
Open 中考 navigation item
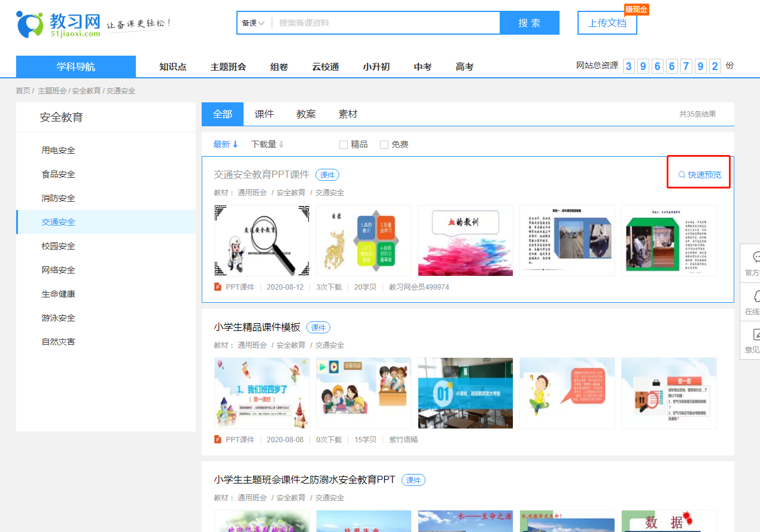point(422,67)
